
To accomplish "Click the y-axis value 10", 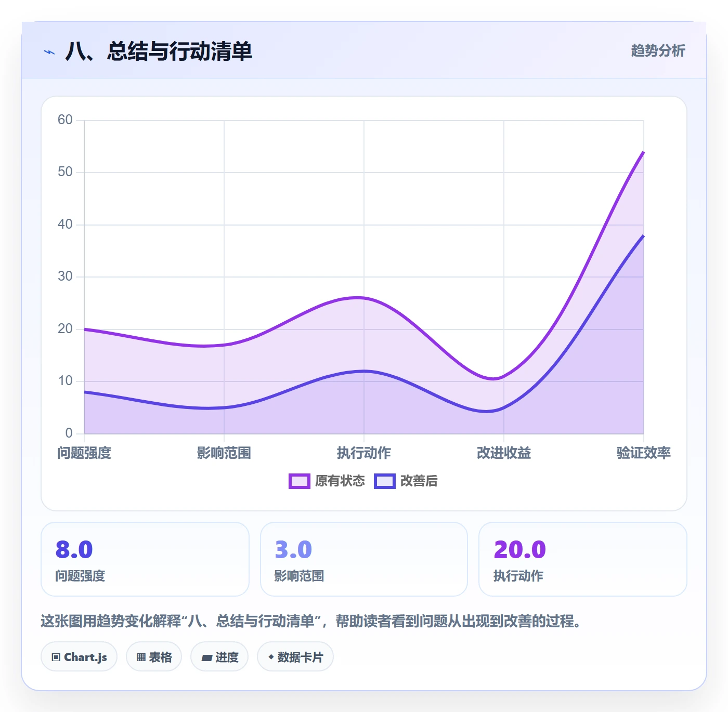I will (x=65, y=381).
